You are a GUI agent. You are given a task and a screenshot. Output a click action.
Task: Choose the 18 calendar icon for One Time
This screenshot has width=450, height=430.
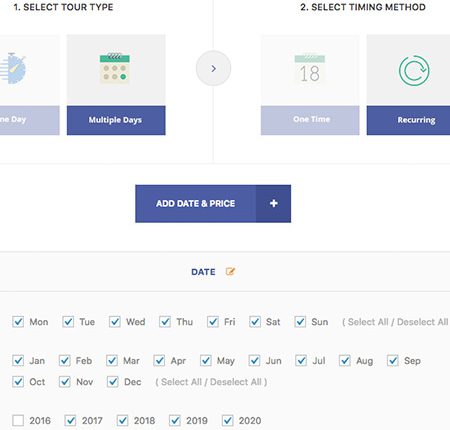pos(310,69)
